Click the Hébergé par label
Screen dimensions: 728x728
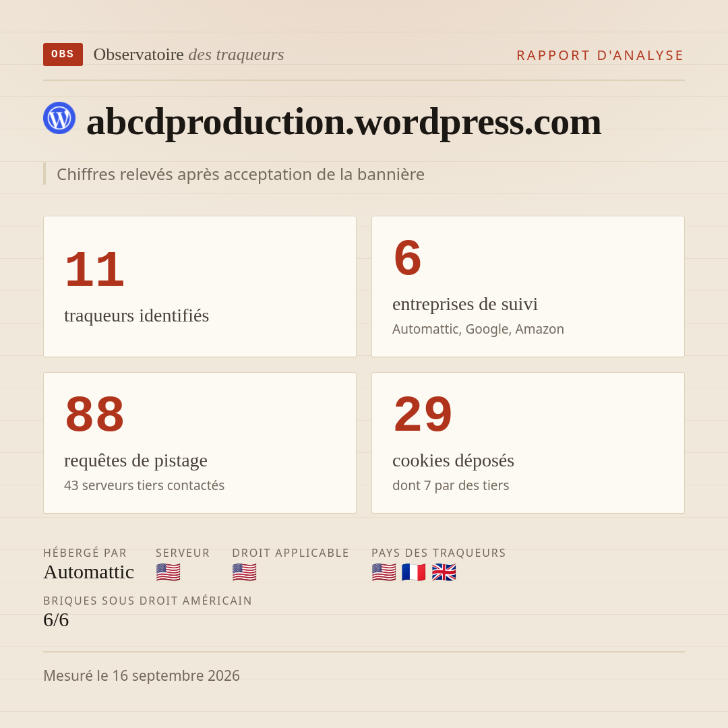point(85,553)
